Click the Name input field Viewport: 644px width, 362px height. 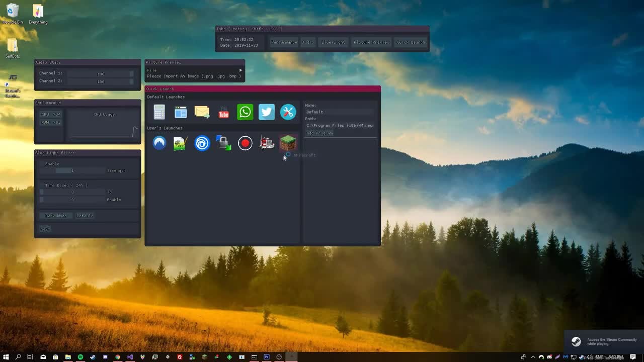point(340,112)
